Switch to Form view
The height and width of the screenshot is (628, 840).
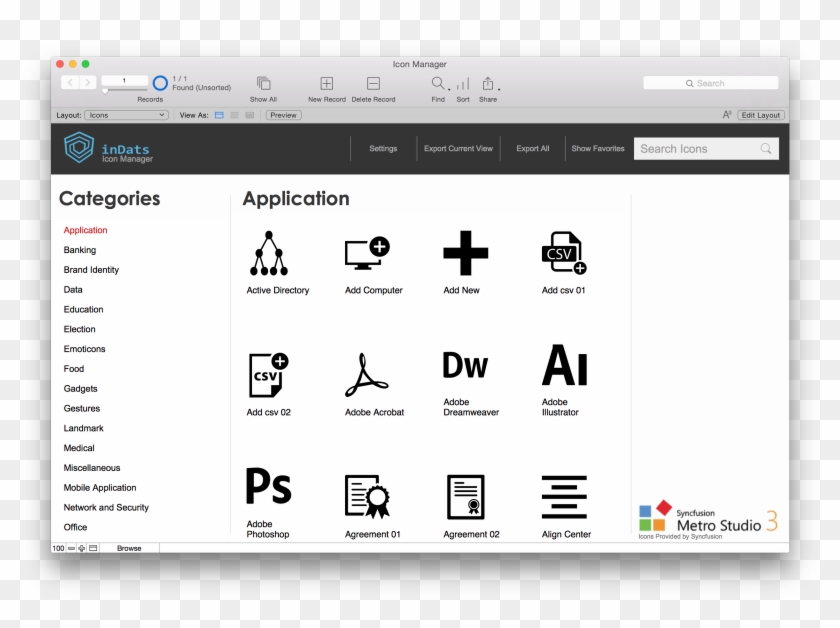[219, 115]
